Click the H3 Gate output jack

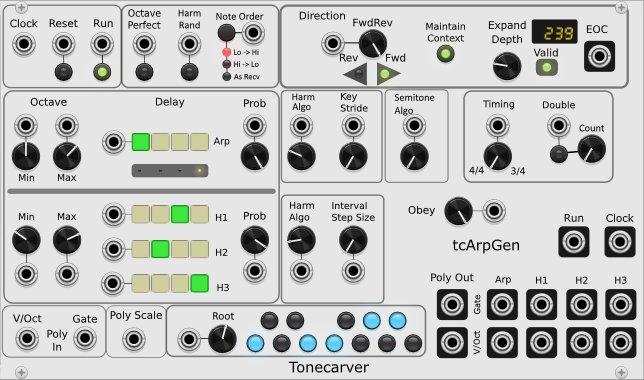point(620,304)
